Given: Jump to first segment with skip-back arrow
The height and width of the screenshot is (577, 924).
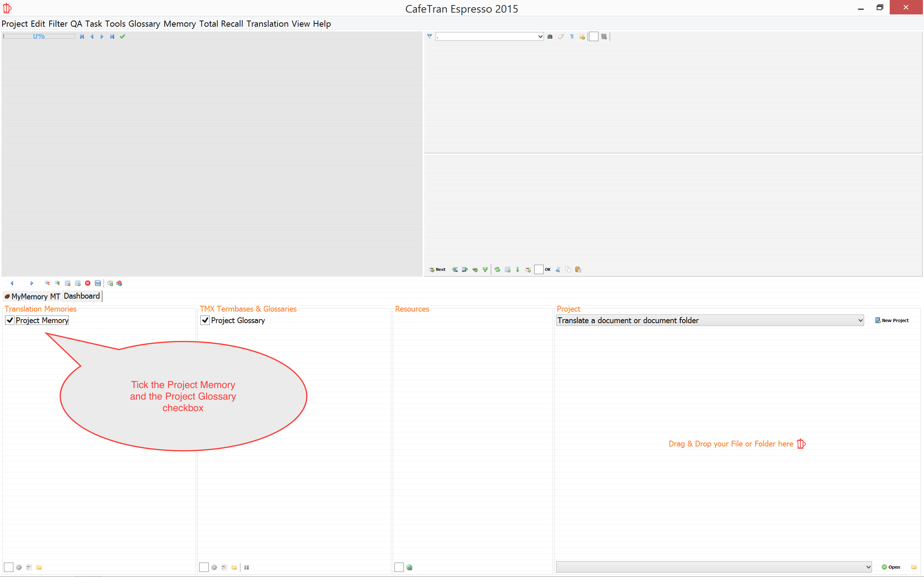Looking at the screenshot, I should [82, 37].
